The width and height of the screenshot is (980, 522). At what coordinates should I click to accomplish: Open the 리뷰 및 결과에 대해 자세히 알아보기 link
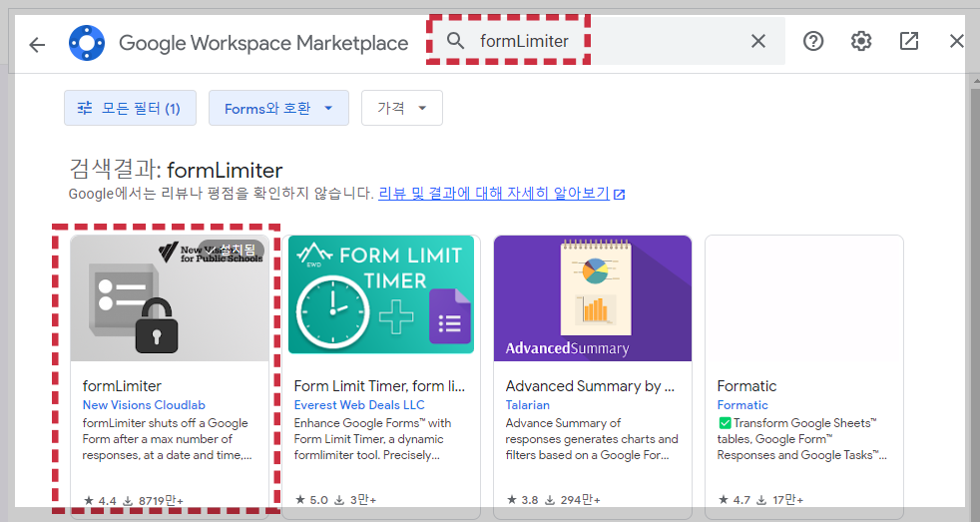494,194
